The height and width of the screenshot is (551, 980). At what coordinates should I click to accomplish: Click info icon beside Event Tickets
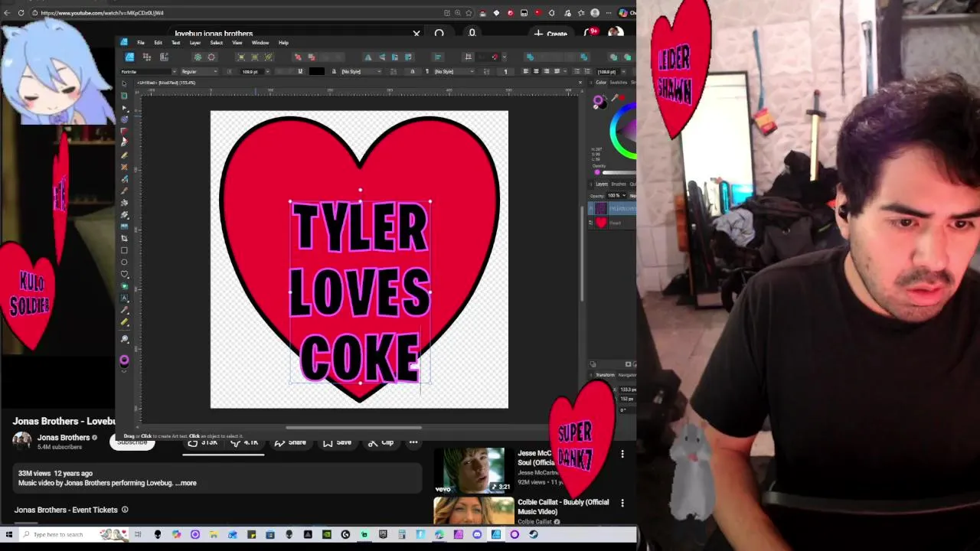click(x=125, y=510)
